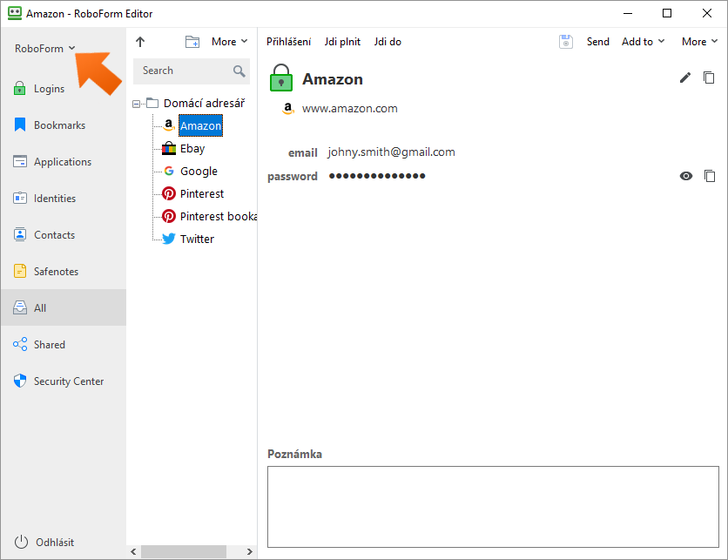
Task: Click the Poznámka note text area
Action: tap(493, 507)
